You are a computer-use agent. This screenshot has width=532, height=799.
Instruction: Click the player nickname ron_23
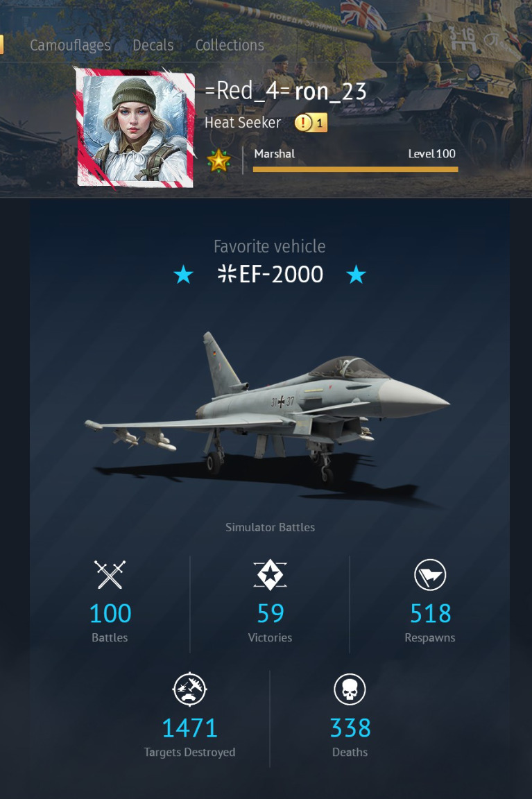click(331, 92)
